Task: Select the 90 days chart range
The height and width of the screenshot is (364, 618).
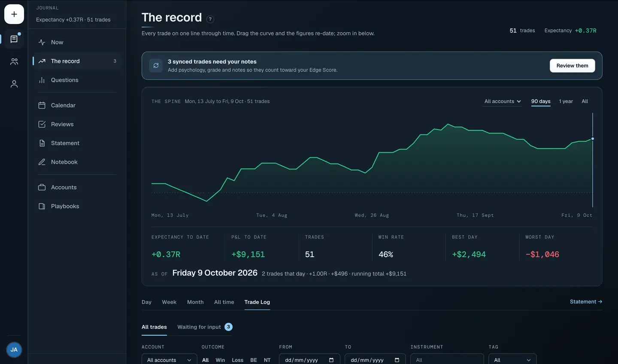Action: (541, 101)
